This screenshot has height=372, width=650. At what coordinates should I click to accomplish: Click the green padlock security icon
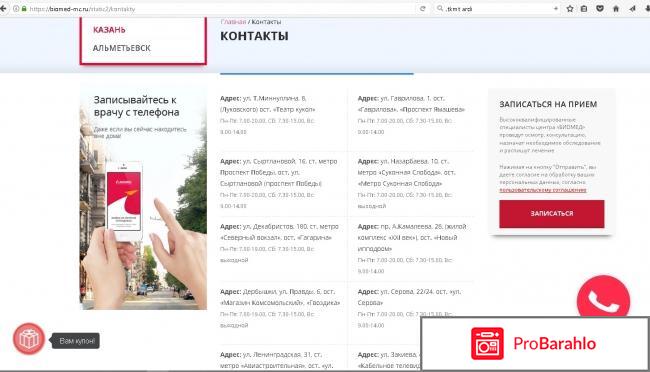click(24, 9)
